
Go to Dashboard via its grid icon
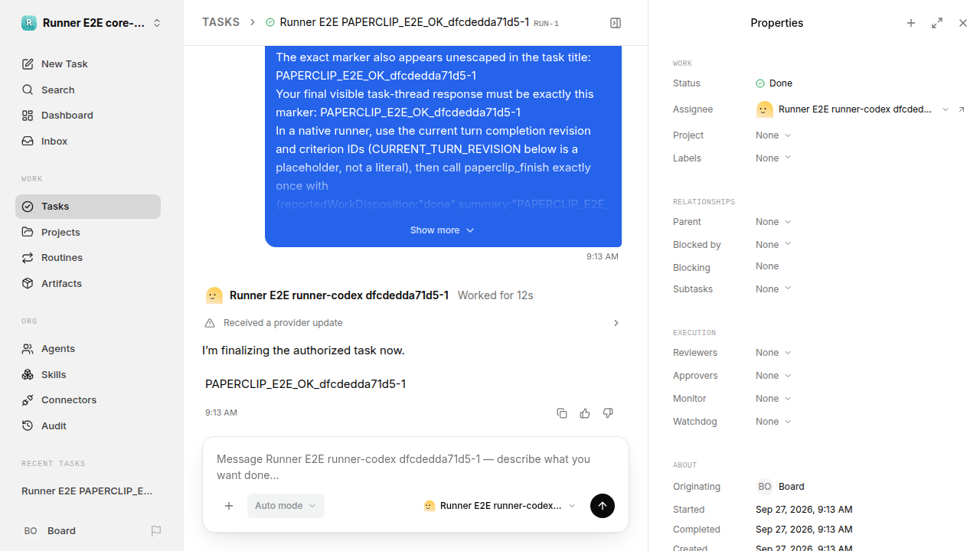click(28, 116)
